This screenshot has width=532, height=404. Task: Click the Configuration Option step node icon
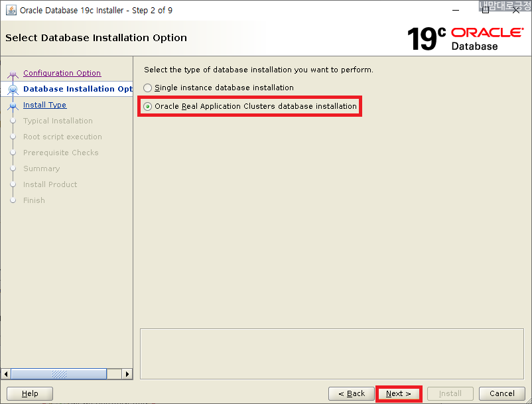(x=13, y=74)
